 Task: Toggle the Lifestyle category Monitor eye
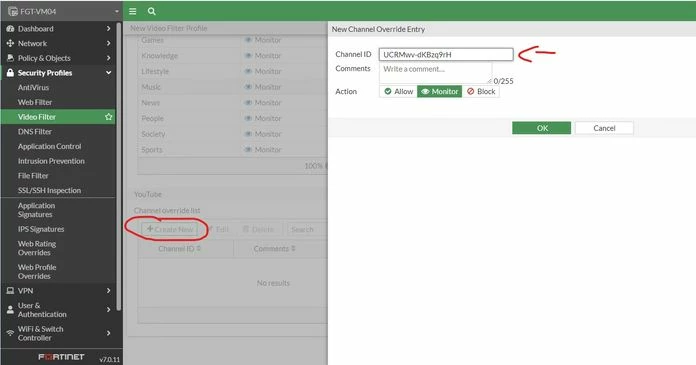tap(249, 71)
